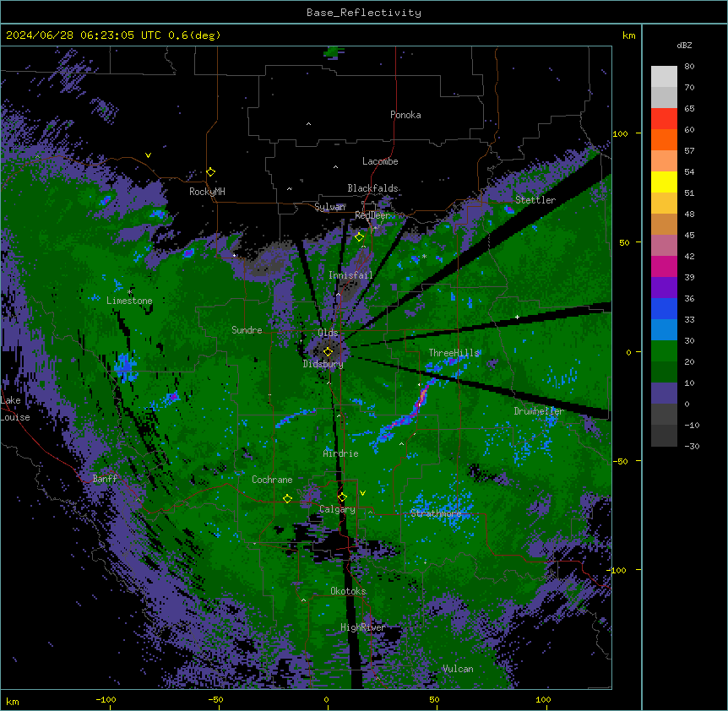Click the Olds city label
Viewport: 728px width, 711px height.
tap(328, 333)
